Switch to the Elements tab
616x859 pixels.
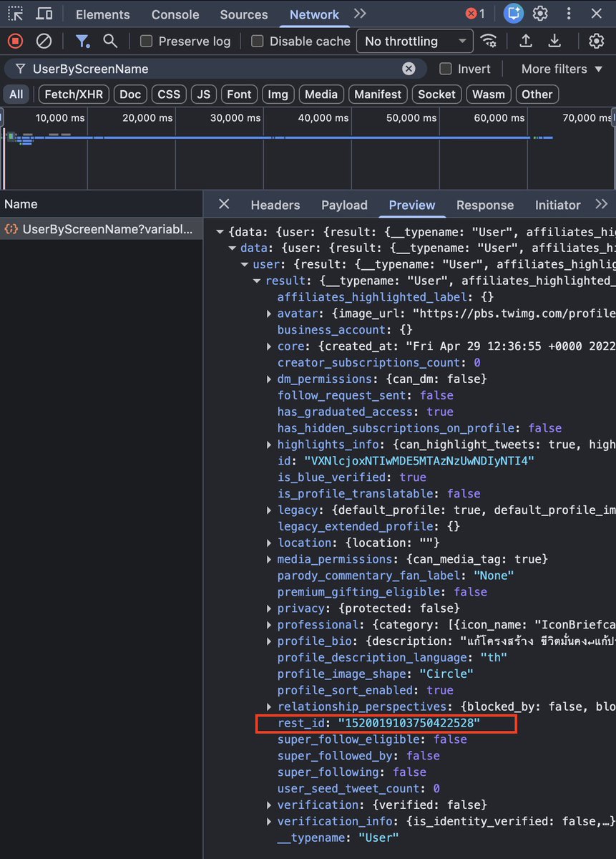pyautogui.click(x=102, y=14)
